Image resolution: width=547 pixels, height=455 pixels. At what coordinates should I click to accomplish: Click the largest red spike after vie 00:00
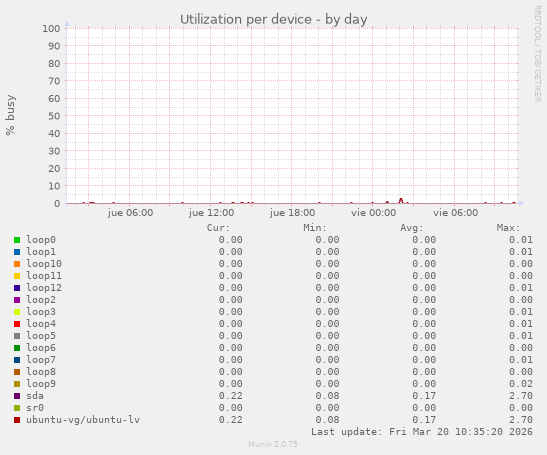coord(401,201)
